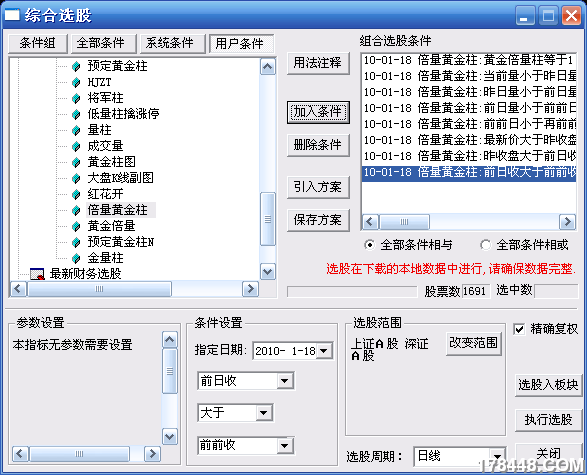Click the cube icon beside 金量柱

pos(76,258)
